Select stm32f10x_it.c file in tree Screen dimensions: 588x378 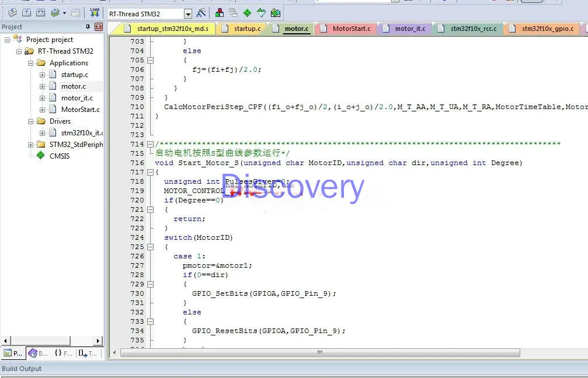point(82,132)
